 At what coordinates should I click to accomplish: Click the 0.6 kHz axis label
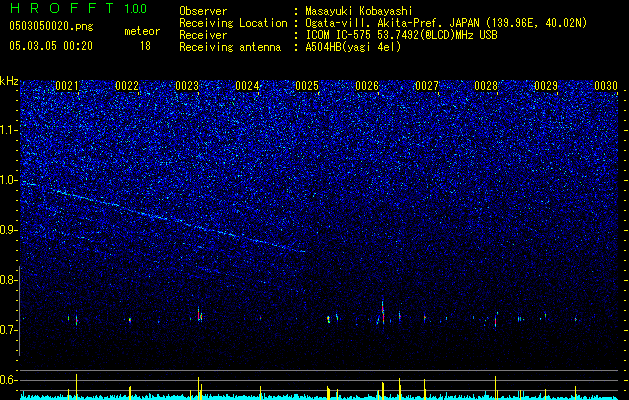pyautogui.click(x=8, y=380)
